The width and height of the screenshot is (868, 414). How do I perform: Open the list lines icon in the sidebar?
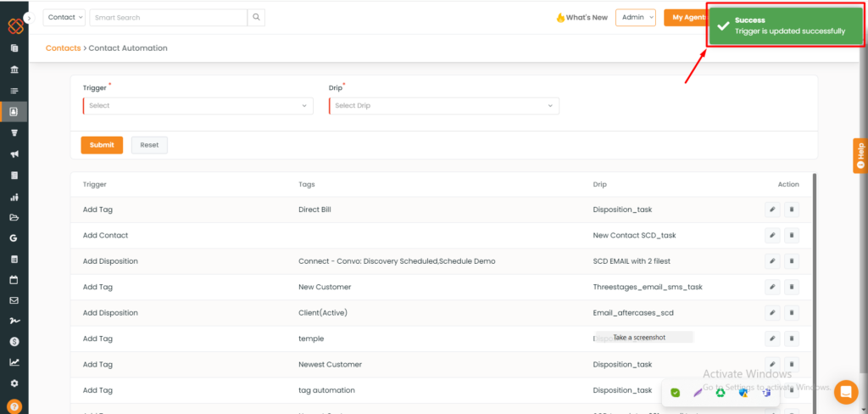coord(14,91)
